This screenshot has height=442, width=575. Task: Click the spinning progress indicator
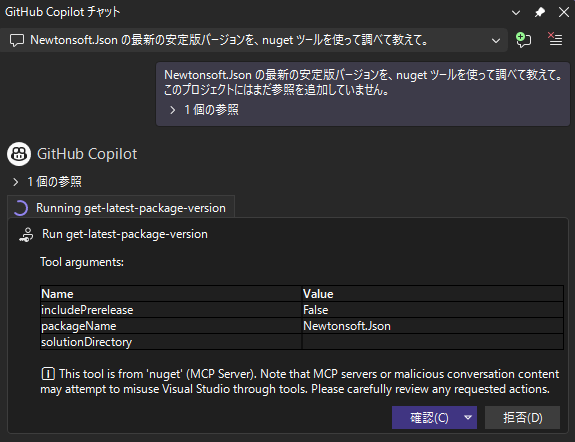(21, 208)
